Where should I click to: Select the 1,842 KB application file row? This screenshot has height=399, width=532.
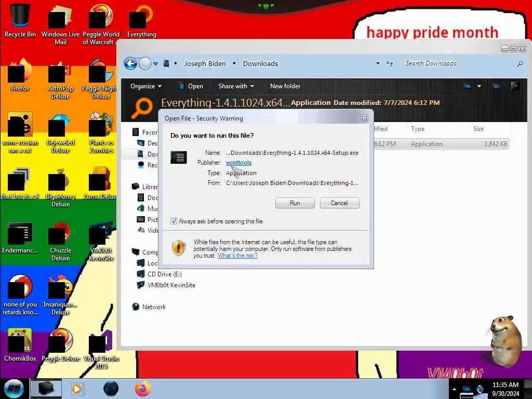click(x=441, y=144)
